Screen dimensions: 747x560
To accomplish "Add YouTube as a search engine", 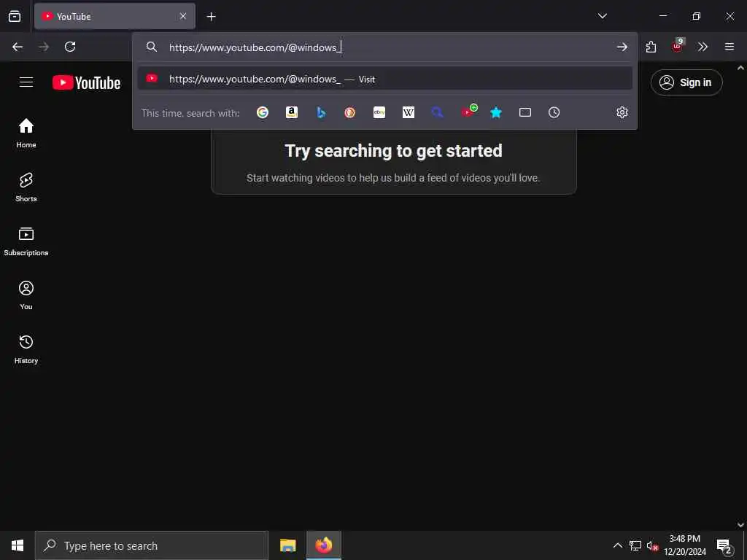I will pos(469,112).
